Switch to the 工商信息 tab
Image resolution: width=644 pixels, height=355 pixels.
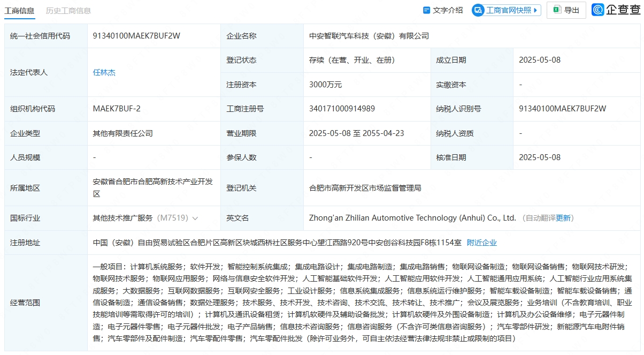[x=20, y=11]
